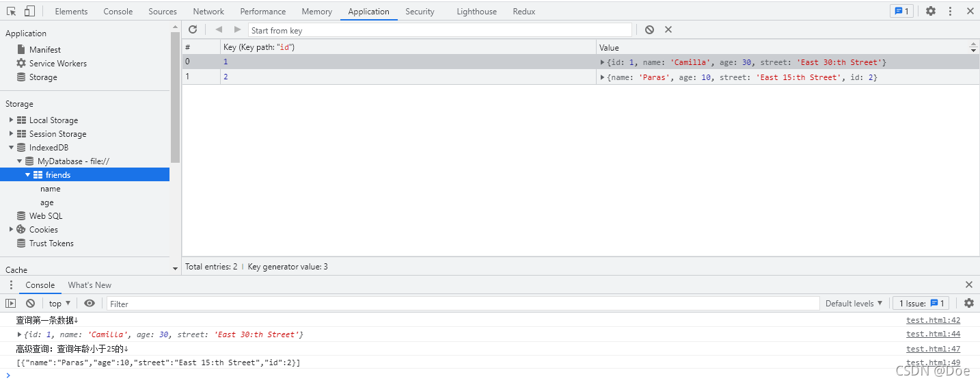
Task: Focus the Start from key input
Action: [440, 30]
